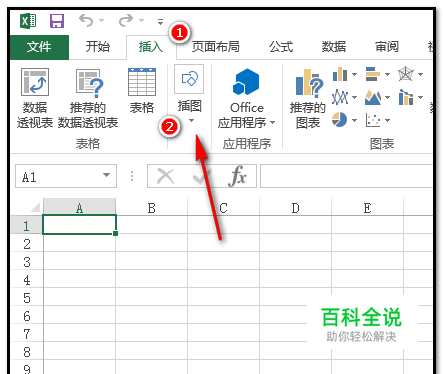Click the confirm checkmark formula button

point(202,176)
